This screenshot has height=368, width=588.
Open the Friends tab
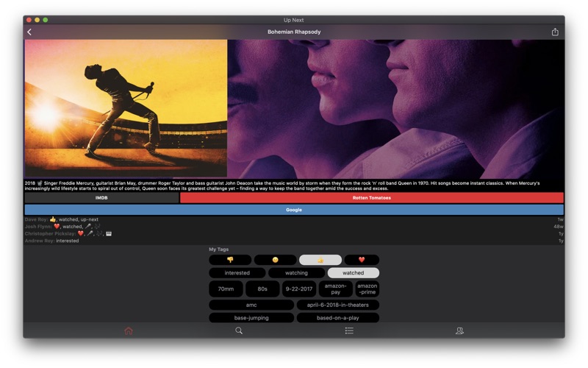(x=459, y=330)
